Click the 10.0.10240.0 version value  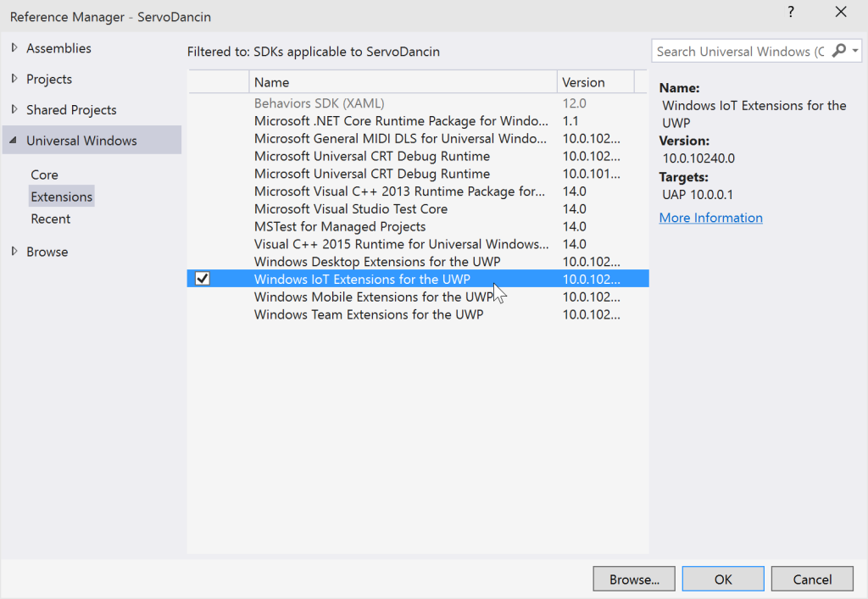(x=698, y=158)
